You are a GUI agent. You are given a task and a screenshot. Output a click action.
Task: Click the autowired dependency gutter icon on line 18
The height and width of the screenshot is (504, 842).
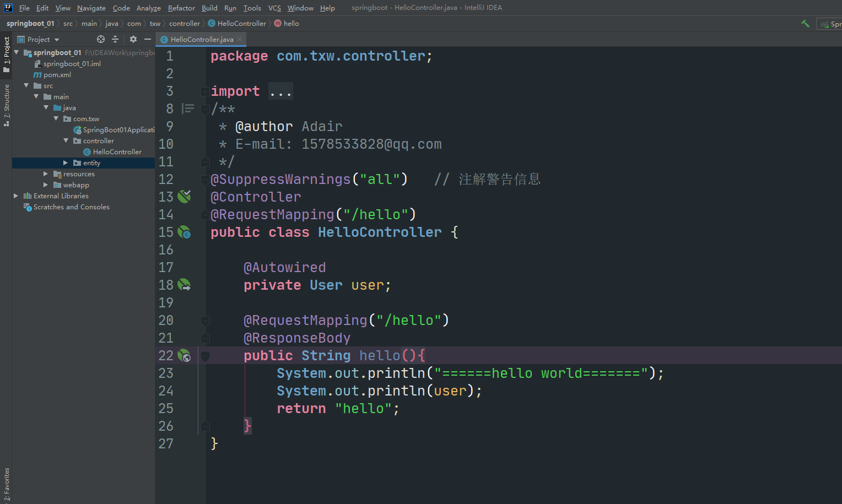(184, 285)
